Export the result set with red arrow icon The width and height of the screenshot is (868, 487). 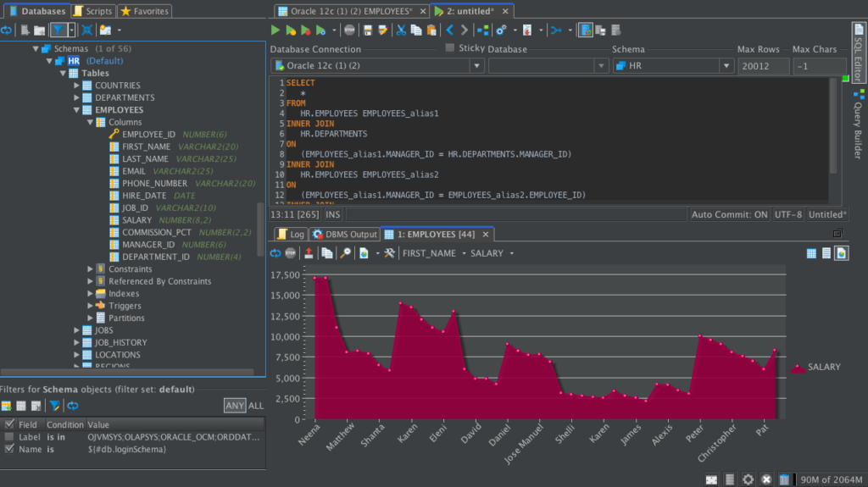coord(309,253)
